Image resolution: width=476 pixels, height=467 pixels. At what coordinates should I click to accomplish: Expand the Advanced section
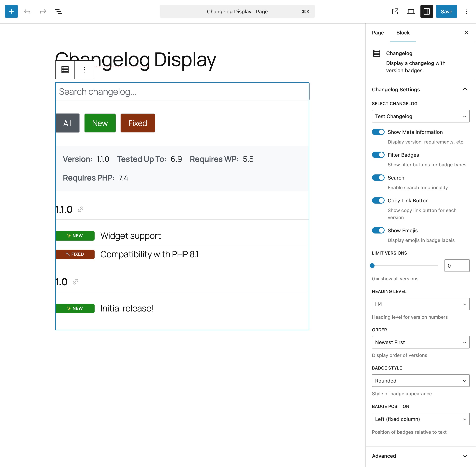tap(420, 456)
